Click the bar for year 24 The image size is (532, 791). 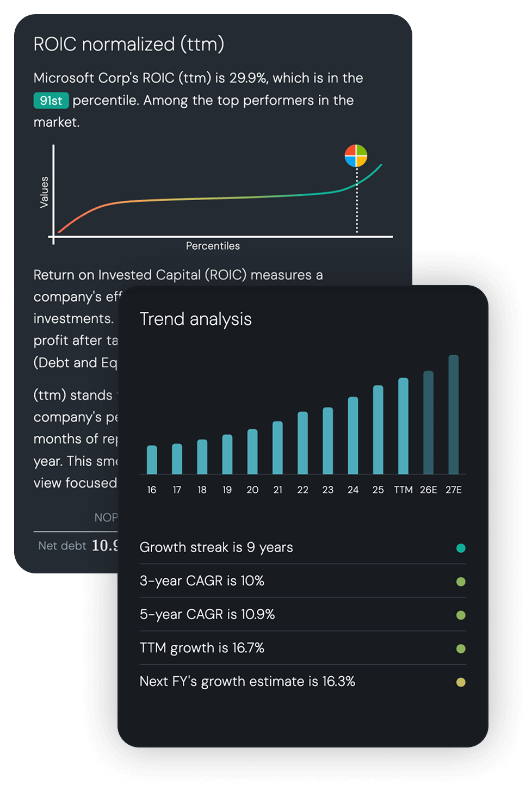pyautogui.click(x=353, y=435)
